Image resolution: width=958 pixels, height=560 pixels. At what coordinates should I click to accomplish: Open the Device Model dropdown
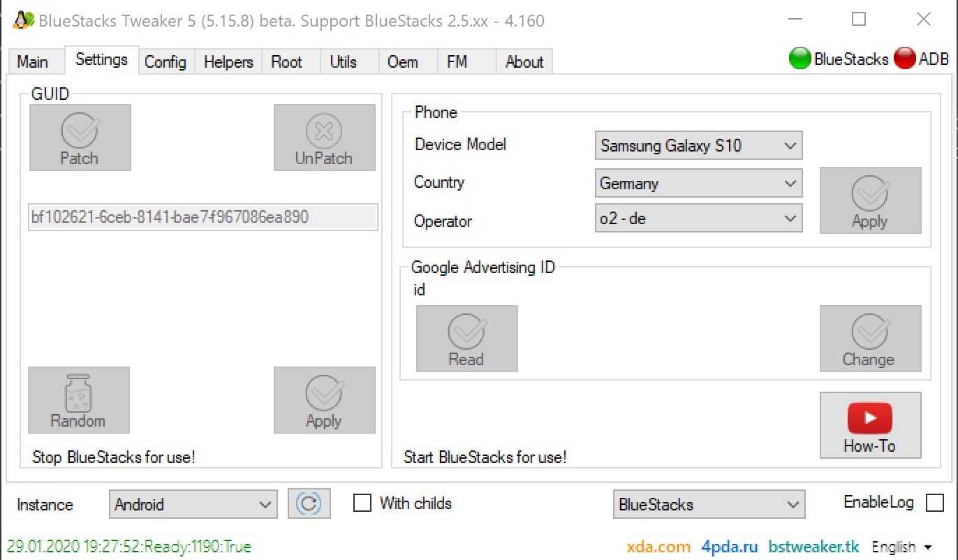pos(698,145)
